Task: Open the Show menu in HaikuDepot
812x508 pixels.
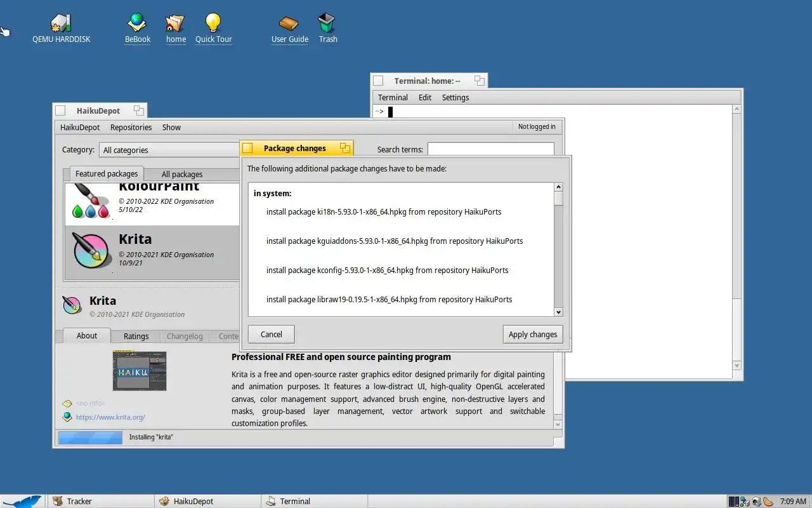Action: click(x=171, y=127)
